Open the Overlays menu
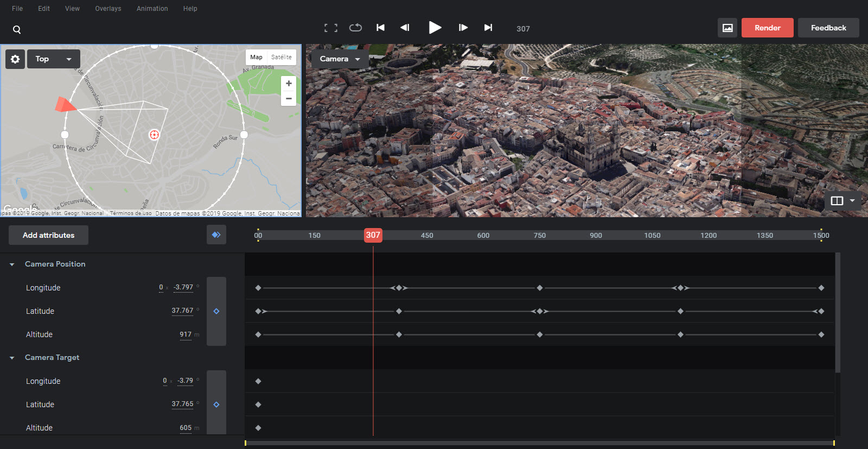Image resolution: width=868 pixels, height=449 pixels. click(108, 9)
